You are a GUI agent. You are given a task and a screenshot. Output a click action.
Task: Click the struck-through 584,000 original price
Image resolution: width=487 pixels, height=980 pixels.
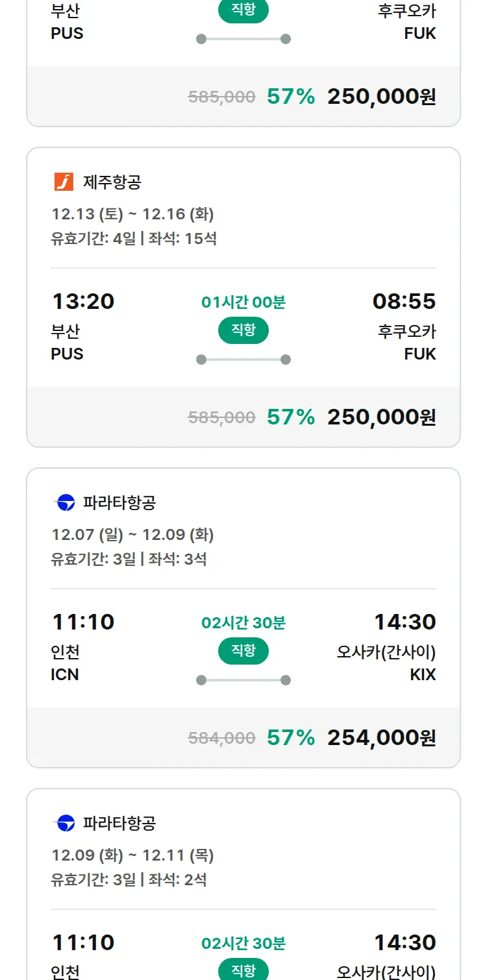click(x=221, y=738)
